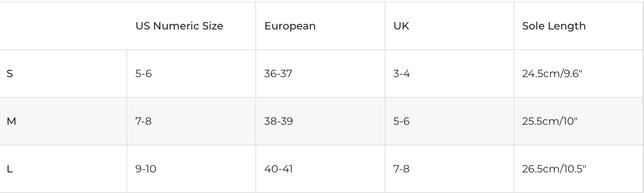
Task: Select the 25.5cm/10" sole length cell
Action: coord(550,121)
